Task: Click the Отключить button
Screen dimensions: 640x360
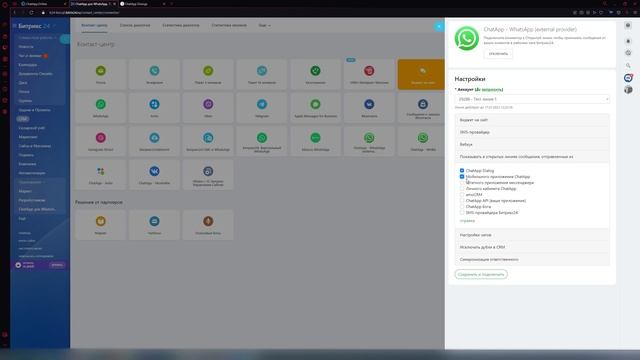Action: click(498, 54)
